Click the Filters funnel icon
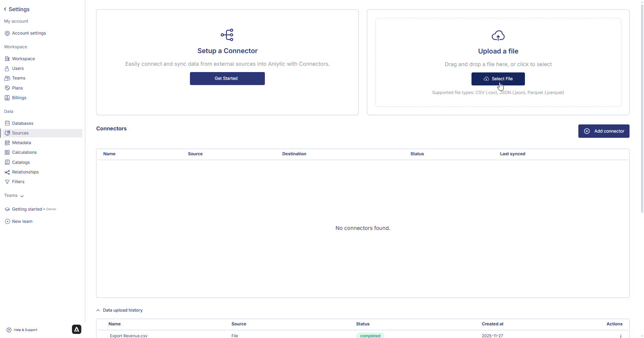Viewport: 644px width, 338px height. (7, 182)
